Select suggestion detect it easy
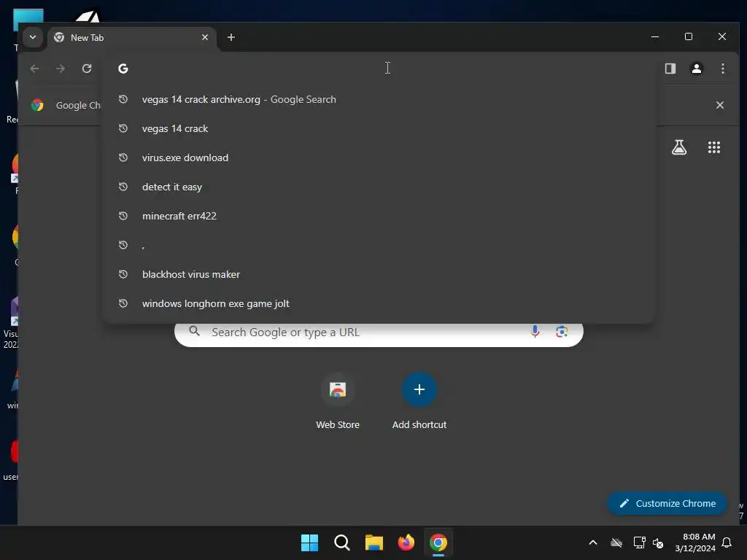The height and width of the screenshot is (560, 747). pyautogui.click(x=379, y=187)
